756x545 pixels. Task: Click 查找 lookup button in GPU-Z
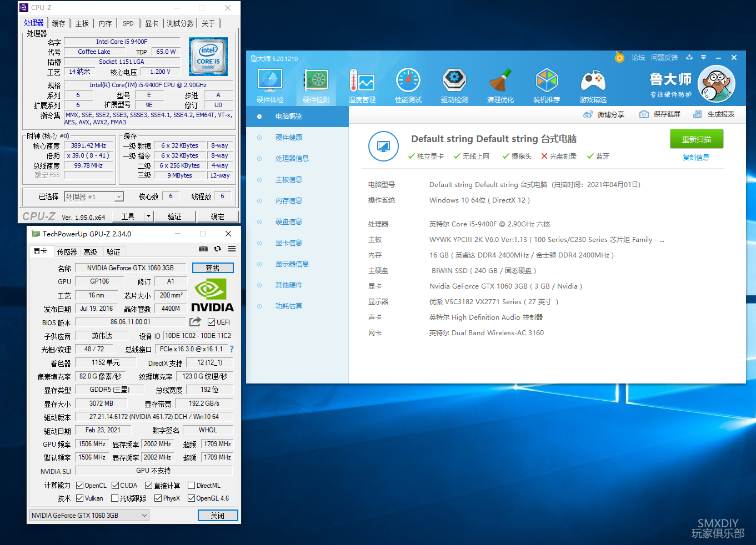pos(213,268)
